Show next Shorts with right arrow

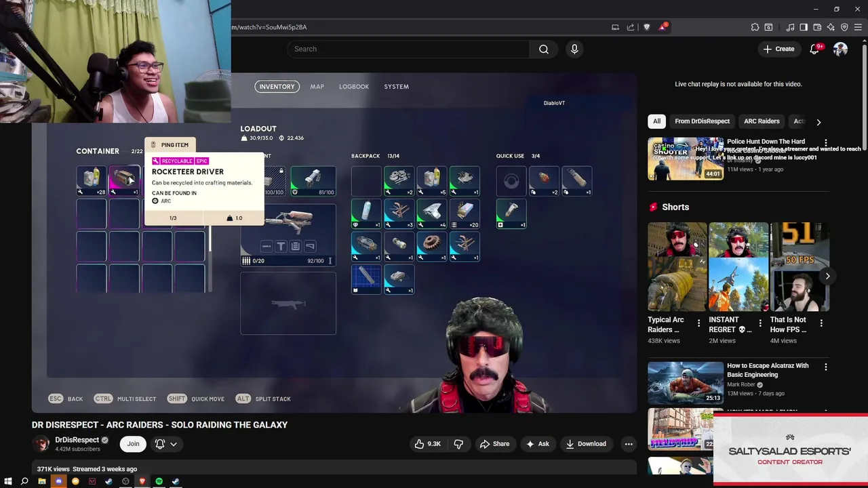click(x=827, y=276)
